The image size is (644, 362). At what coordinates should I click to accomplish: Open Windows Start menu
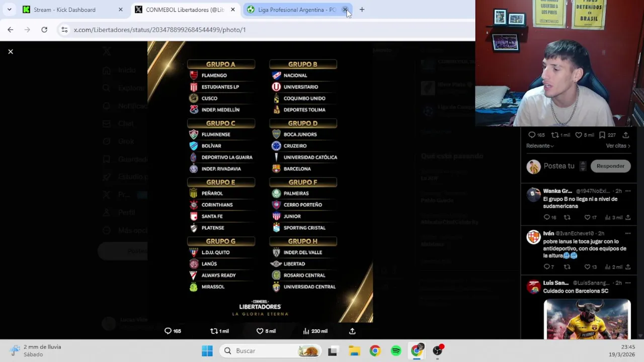tap(207, 351)
